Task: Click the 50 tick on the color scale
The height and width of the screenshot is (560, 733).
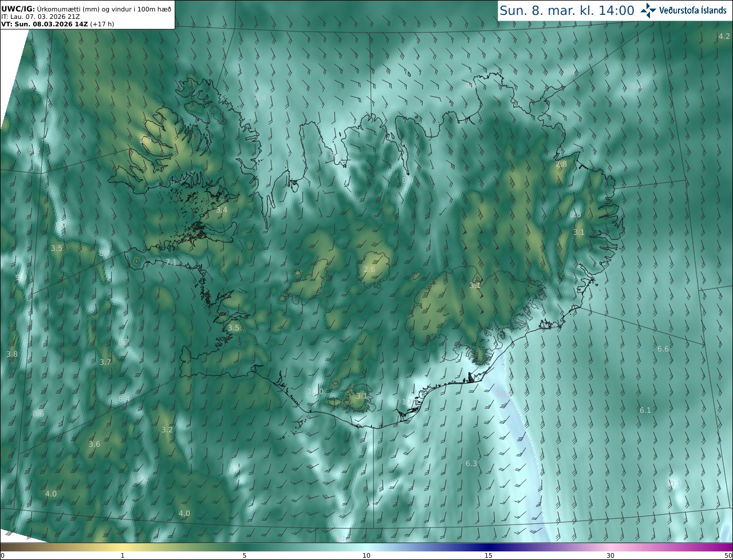Action: pos(728,555)
